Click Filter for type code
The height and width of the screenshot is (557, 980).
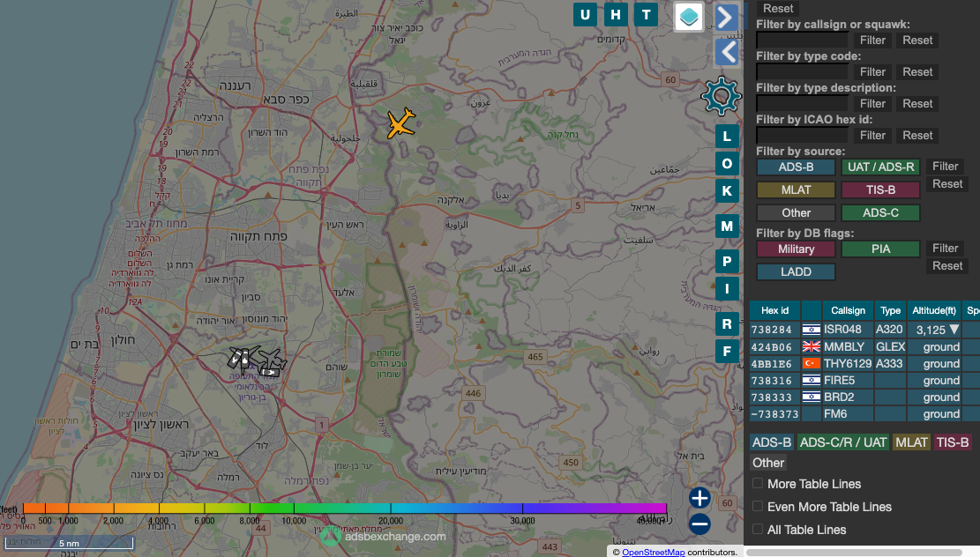872,71
